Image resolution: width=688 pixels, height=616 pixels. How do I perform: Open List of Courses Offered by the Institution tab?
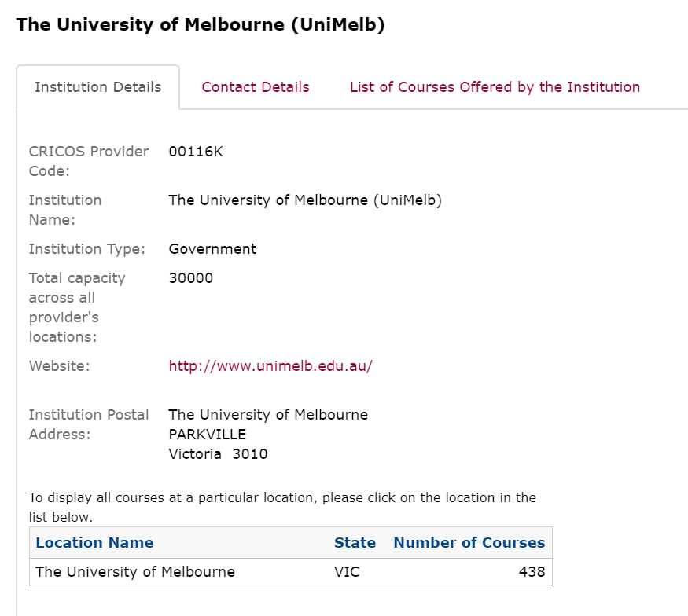(x=495, y=86)
